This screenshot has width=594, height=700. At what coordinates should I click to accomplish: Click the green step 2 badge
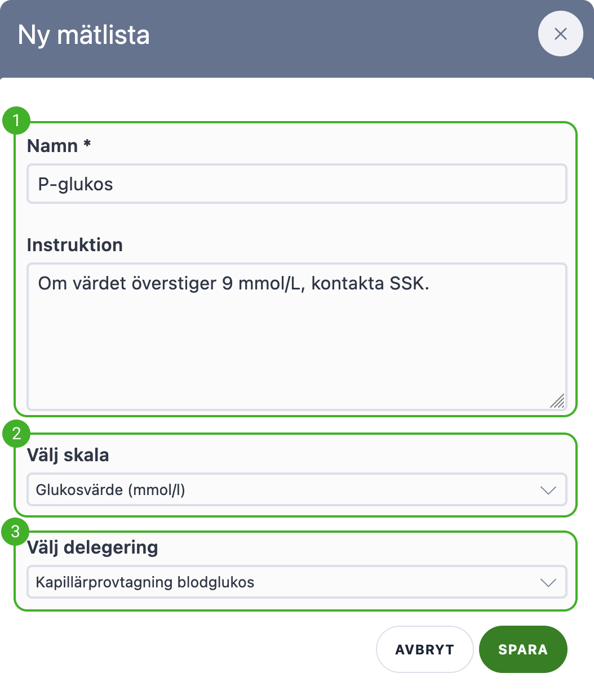click(x=16, y=434)
